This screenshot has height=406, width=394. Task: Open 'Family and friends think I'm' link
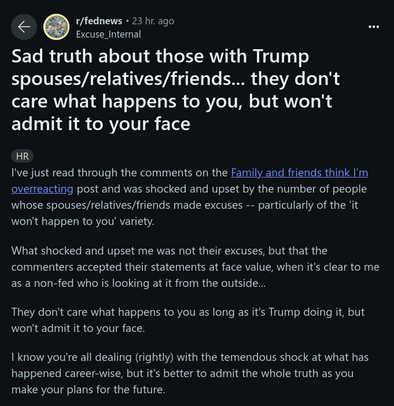(x=300, y=173)
